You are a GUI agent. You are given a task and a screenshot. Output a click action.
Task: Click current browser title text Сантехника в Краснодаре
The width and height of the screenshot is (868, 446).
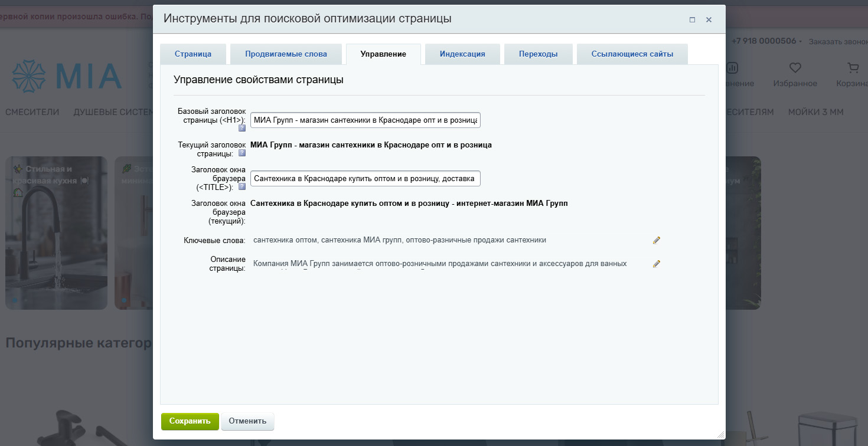click(409, 203)
